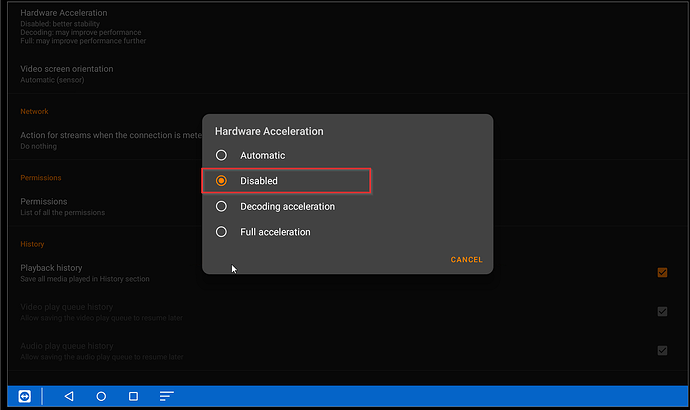690x410 pixels.
Task: Click the three-line menu icon in navigation bar
Action: (x=167, y=396)
